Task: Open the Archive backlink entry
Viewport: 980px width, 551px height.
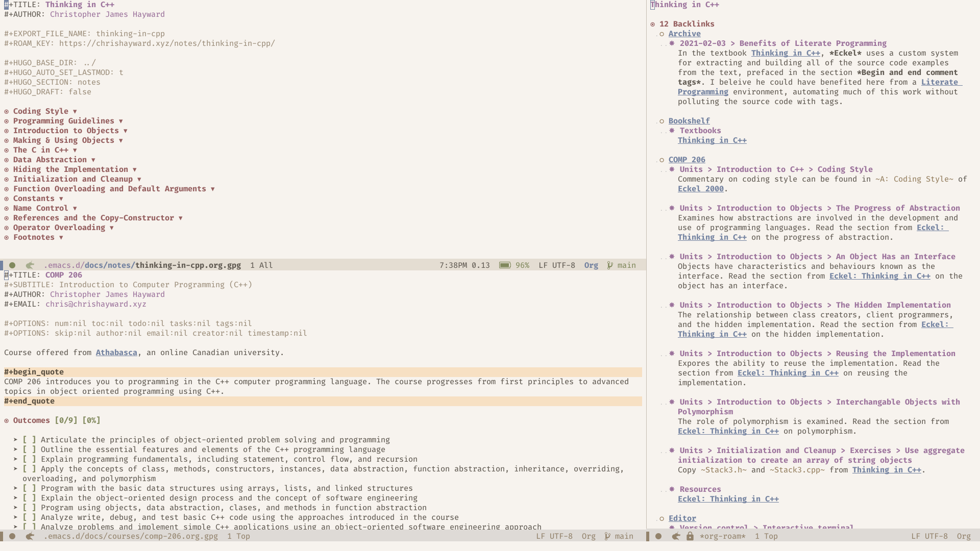Action: coord(684,34)
